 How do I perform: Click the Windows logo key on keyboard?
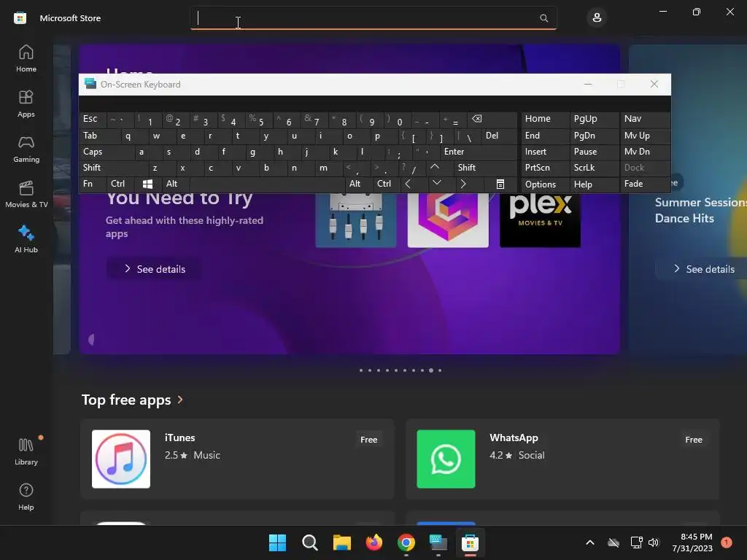[x=147, y=184]
